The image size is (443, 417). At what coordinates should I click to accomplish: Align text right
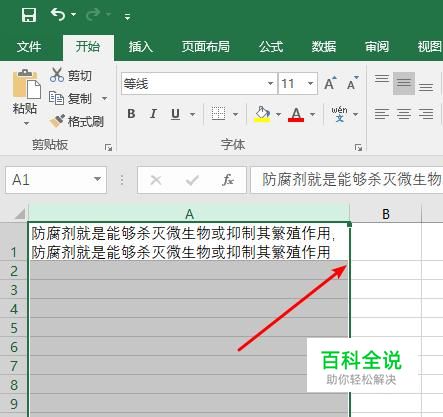[426, 114]
